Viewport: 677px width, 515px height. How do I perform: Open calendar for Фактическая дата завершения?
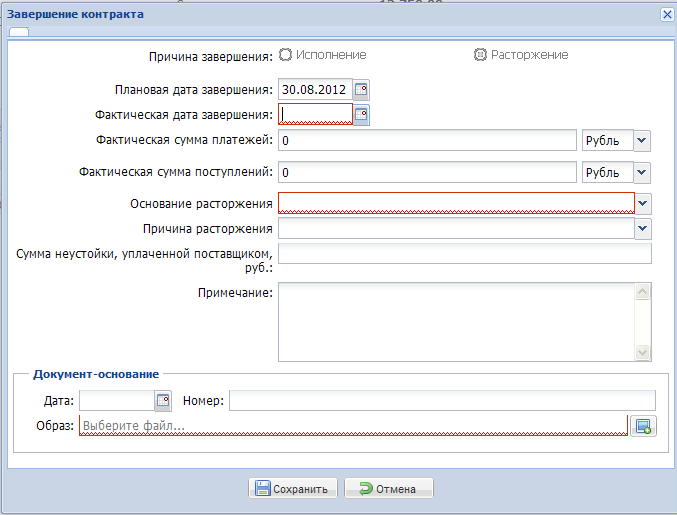[361, 114]
